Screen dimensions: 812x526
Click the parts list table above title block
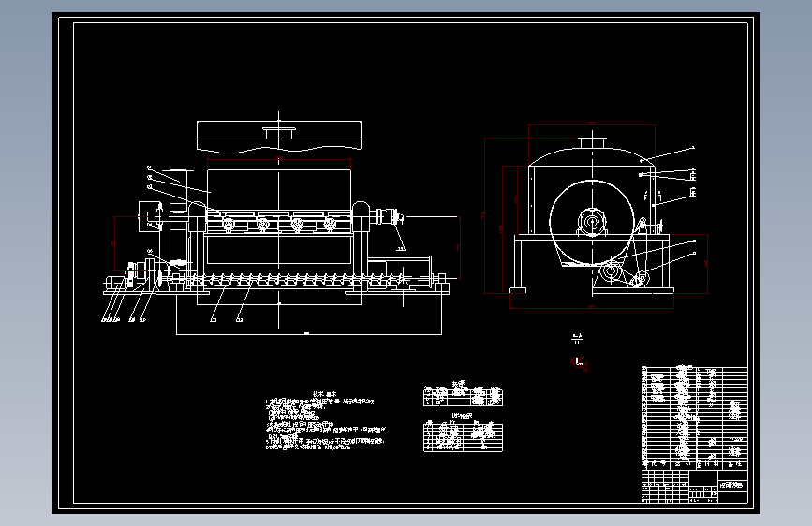(694, 417)
